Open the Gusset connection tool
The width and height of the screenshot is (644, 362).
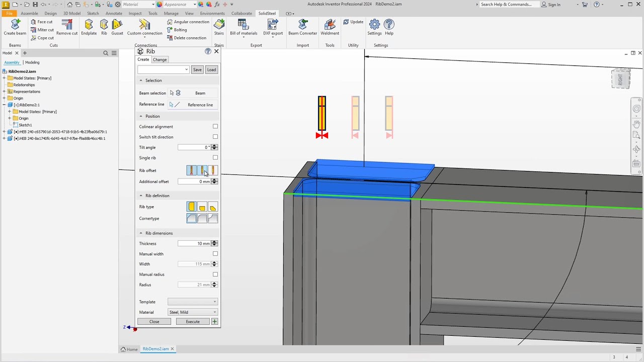click(x=117, y=28)
